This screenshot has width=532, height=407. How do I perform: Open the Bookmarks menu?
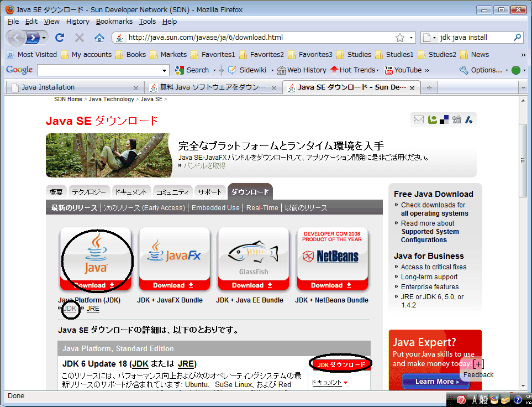click(114, 22)
